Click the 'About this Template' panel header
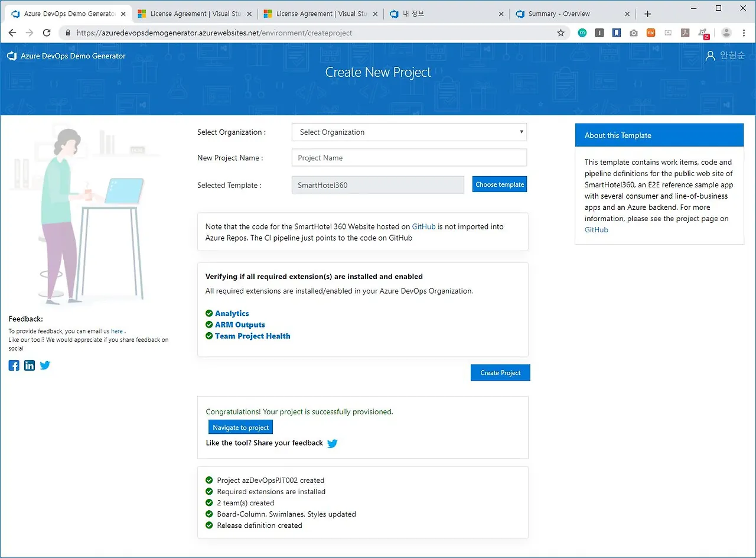Image resolution: width=756 pixels, height=558 pixels. tap(659, 135)
